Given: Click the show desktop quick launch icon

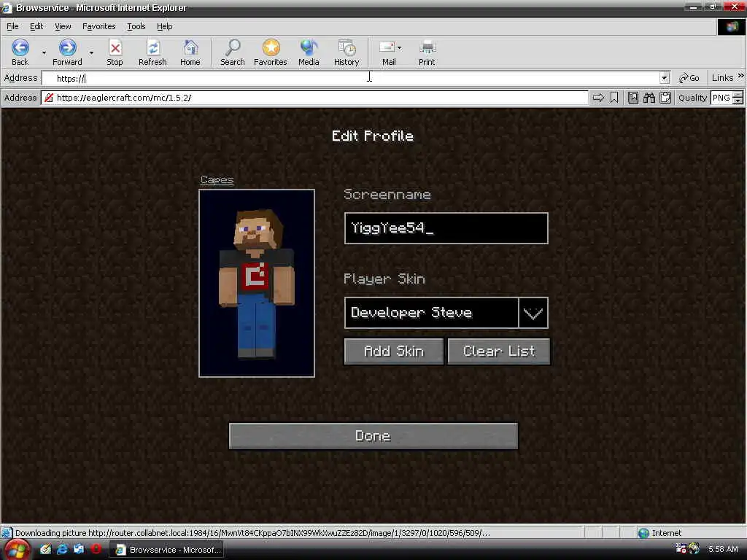Looking at the screenshot, I should point(79,549).
